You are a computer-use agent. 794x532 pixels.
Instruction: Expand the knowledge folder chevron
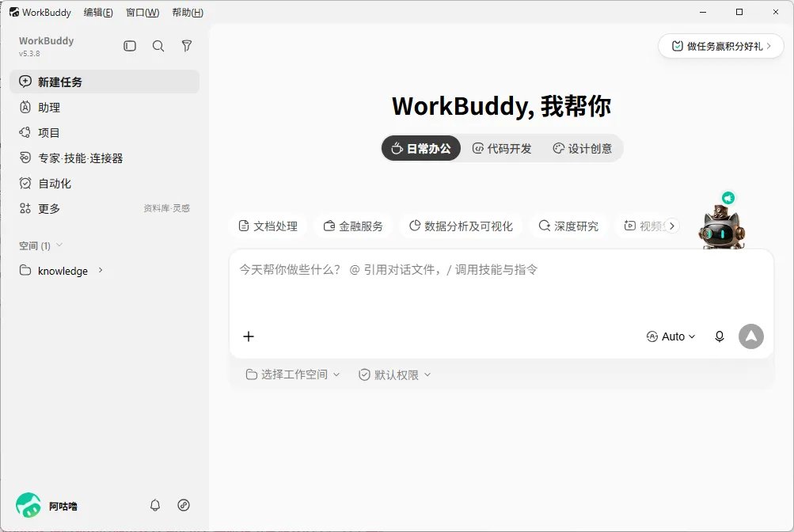(x=101, y=270)
